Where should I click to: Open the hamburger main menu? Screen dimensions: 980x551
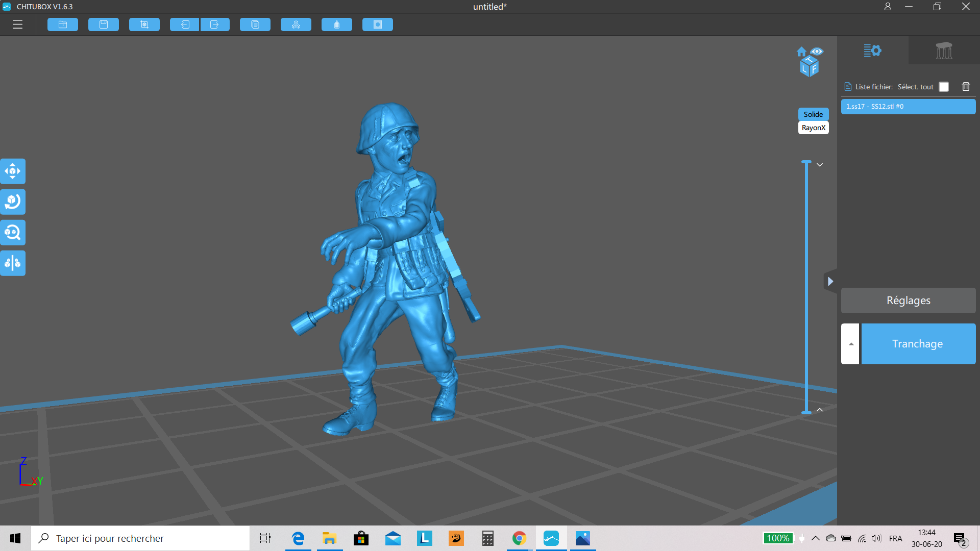(x=17, y=24)
